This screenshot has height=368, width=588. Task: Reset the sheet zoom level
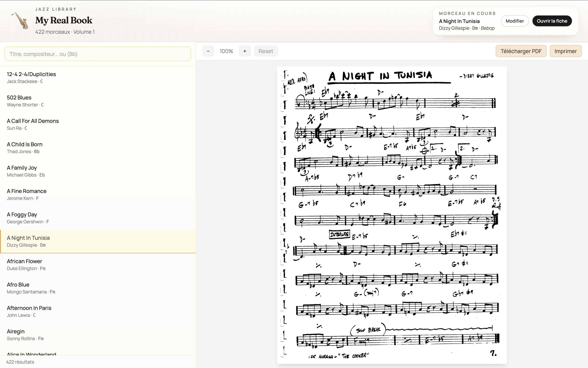[266, 51]
